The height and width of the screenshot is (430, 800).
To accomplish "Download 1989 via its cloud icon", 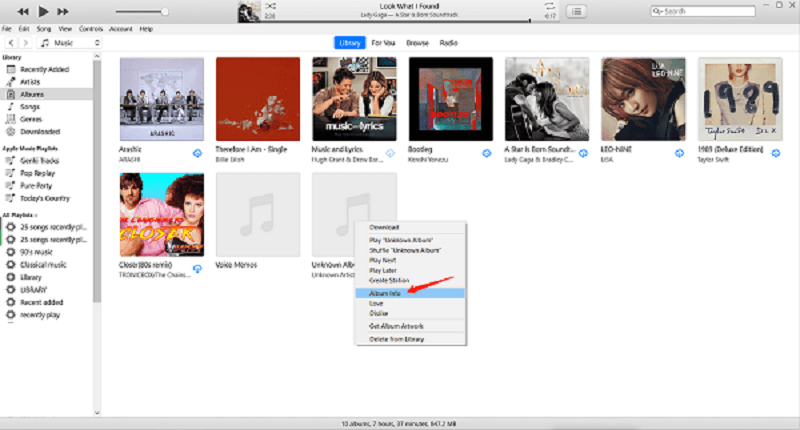I will pyautogui.click(x=776, y=153).
